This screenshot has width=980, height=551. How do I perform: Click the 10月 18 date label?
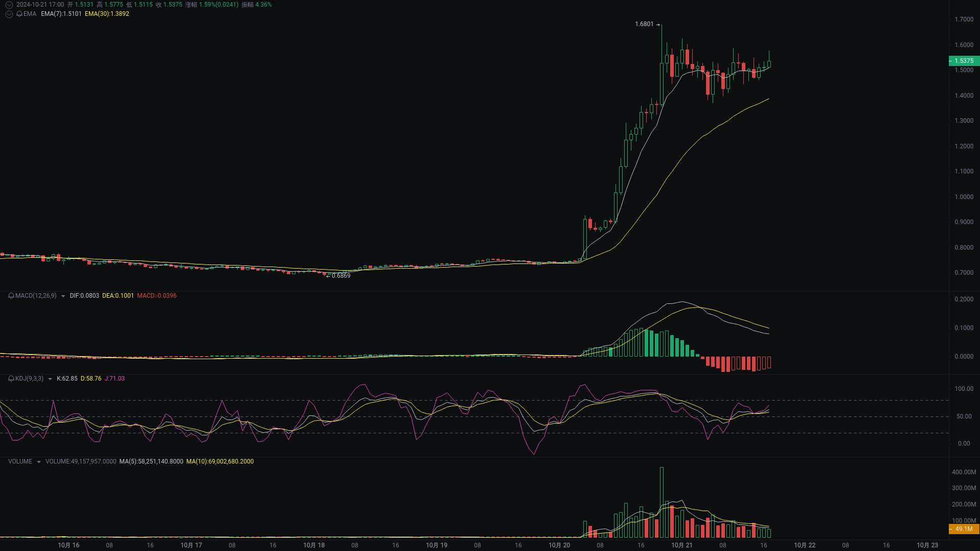tap(314, 545)
